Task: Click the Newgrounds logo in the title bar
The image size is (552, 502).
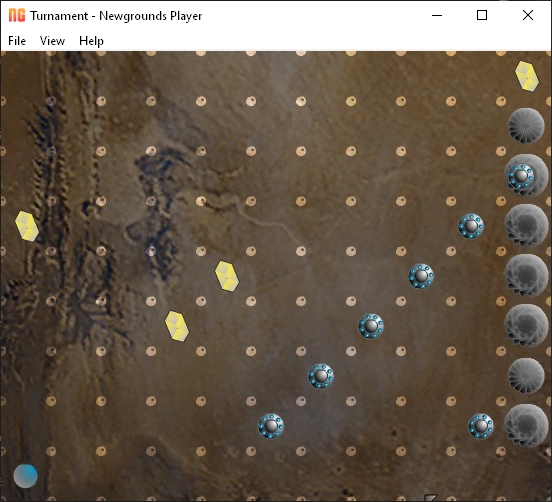Action: pyautogui.click(x=17, y=15)
